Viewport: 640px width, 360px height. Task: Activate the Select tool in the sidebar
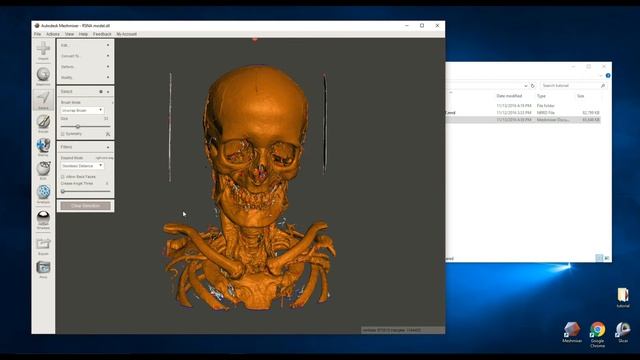point(43,100)
